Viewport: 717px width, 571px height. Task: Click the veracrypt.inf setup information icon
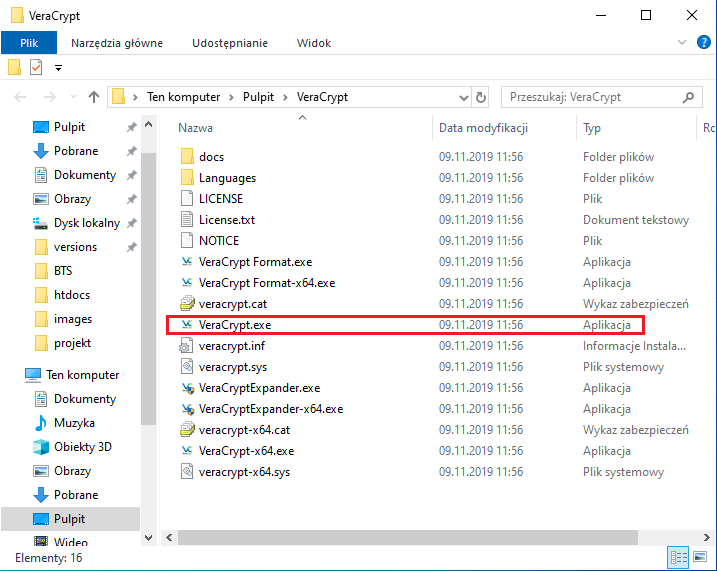coord(187,346)
